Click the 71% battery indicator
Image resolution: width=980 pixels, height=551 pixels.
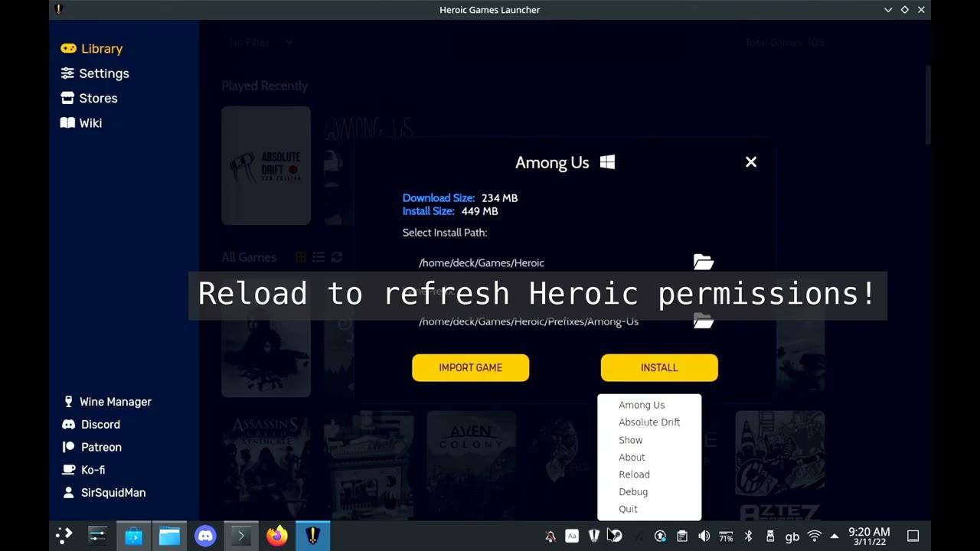tap(726, 536)
